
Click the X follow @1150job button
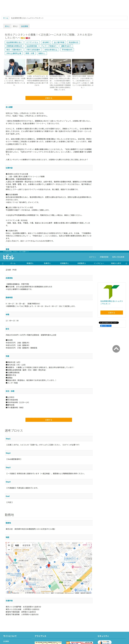click(x=108, y=323)
